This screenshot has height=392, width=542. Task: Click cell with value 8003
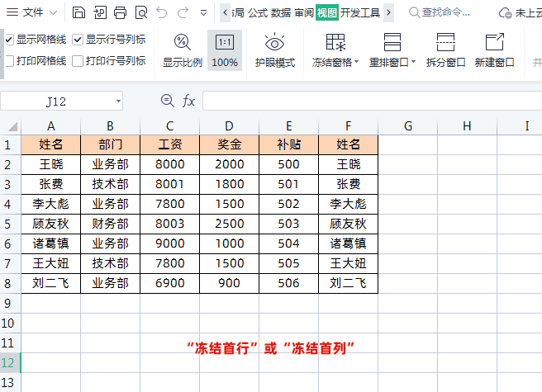click(x=169, y=224)
